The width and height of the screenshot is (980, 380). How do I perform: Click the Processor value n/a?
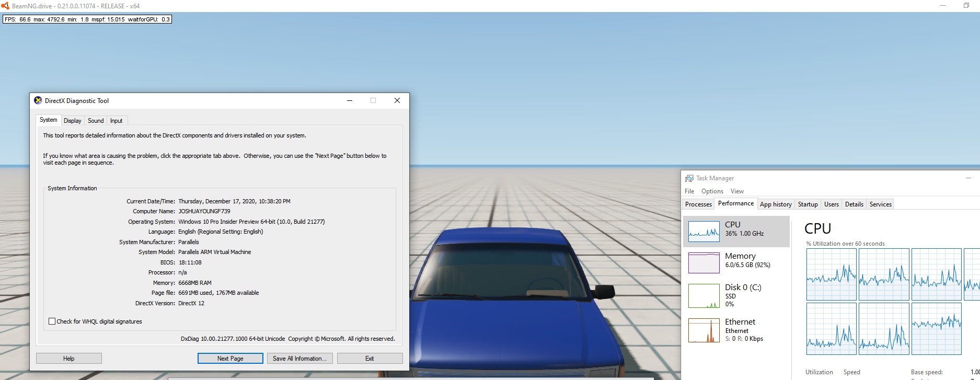182,272
